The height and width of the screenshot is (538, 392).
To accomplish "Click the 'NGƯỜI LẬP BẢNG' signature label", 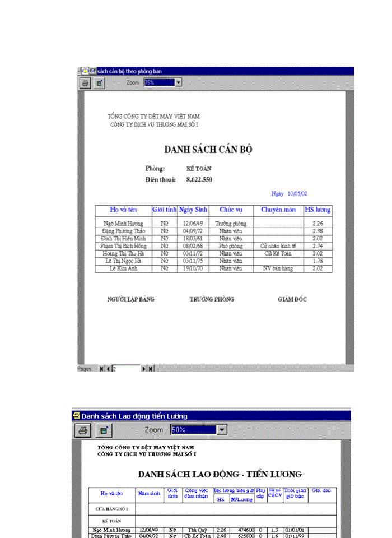I will (x=130, y=299).
